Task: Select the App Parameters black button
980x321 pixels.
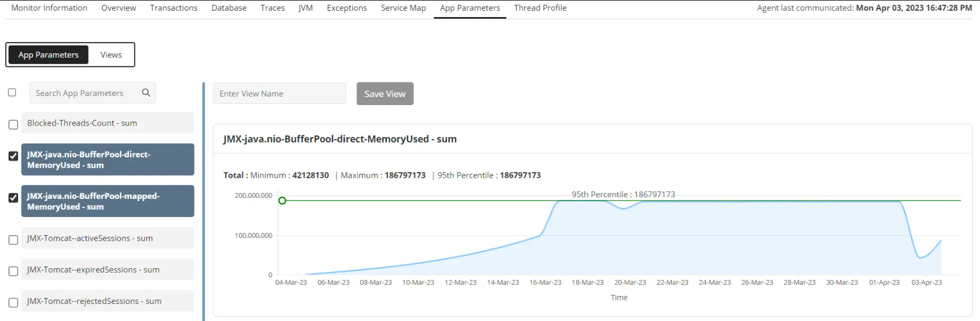Action: (48, 55)
